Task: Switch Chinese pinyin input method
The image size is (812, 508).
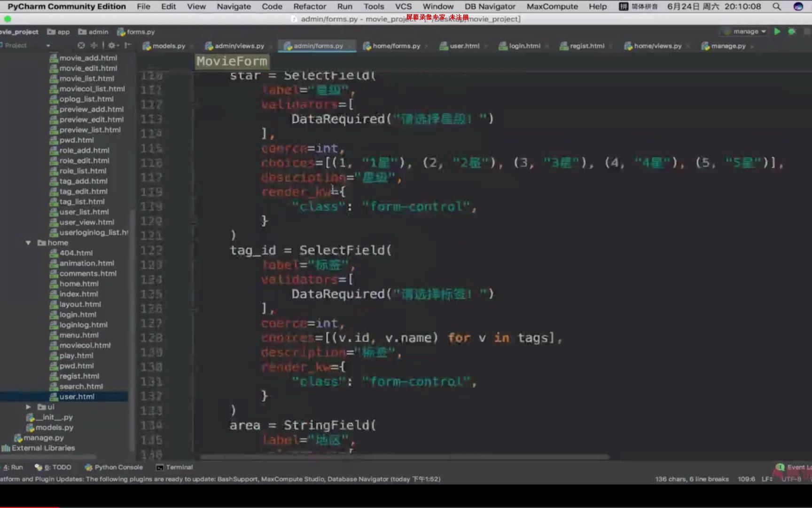Action: pyautogui.click(x=638, y=7)
